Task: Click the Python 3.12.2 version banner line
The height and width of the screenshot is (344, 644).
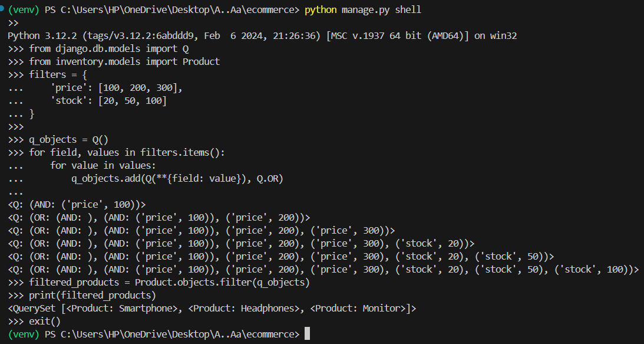Action: pos(262,36)
